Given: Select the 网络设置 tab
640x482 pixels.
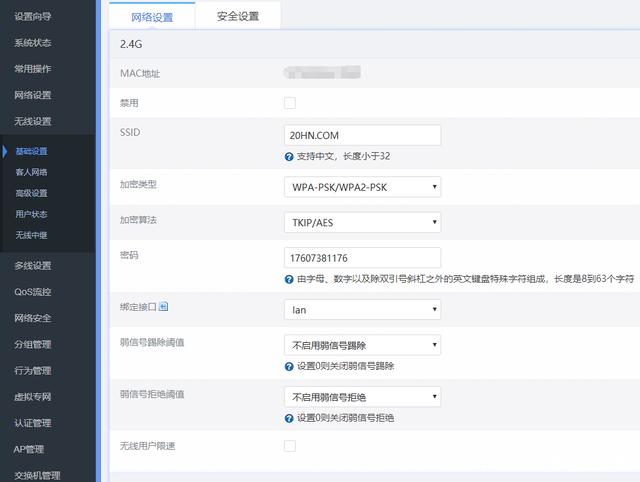Looking at the screenshot, I should pos(152,16).
